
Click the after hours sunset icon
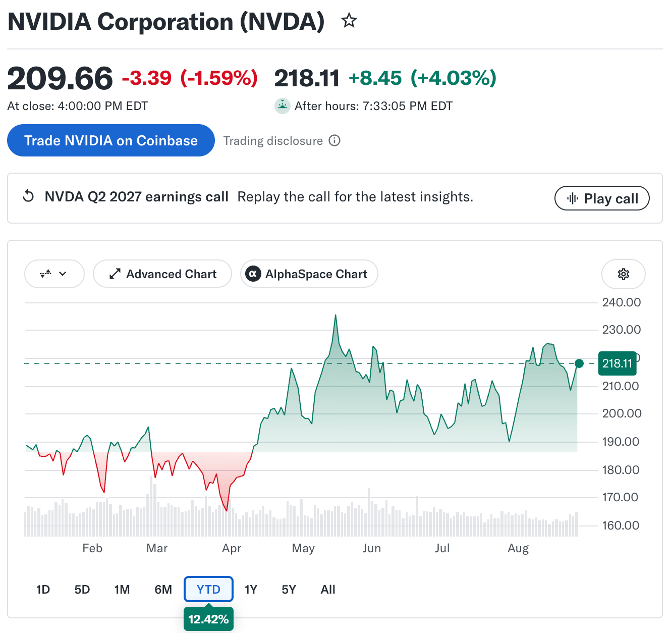[283, 106]
